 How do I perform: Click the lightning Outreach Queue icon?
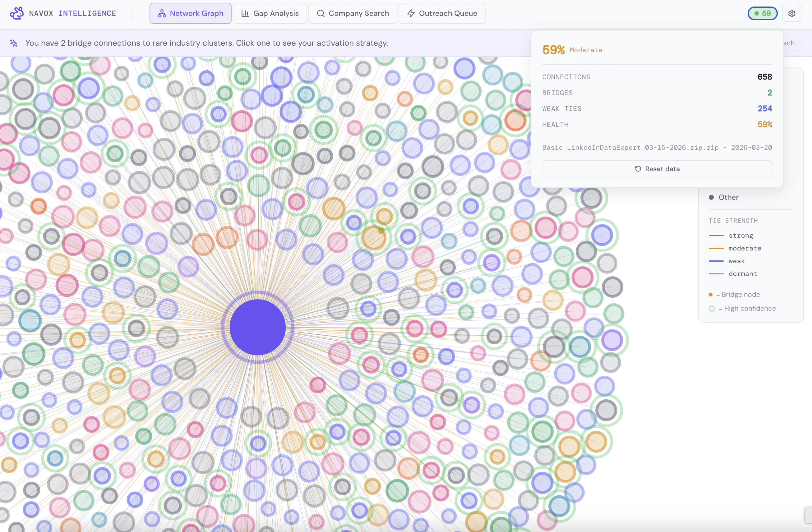(411, 13)
